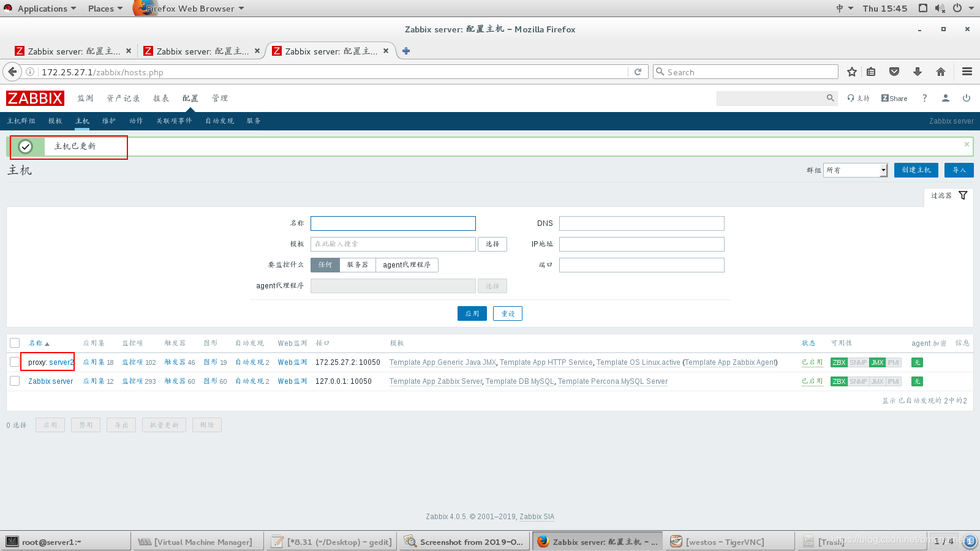This screenshot has height=551, width=980.
Task: Reload the page with the refresh icon
Action: click(x=638, y=72)
